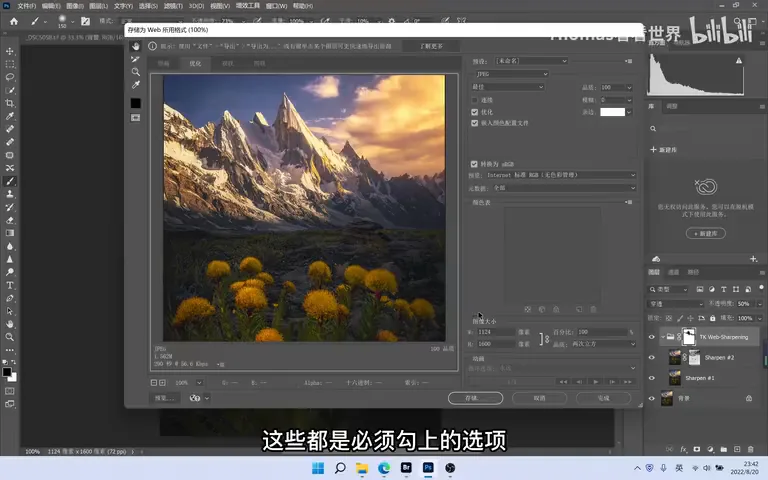Click the Windows Start button
768x480 pixels.
point(318,468)
